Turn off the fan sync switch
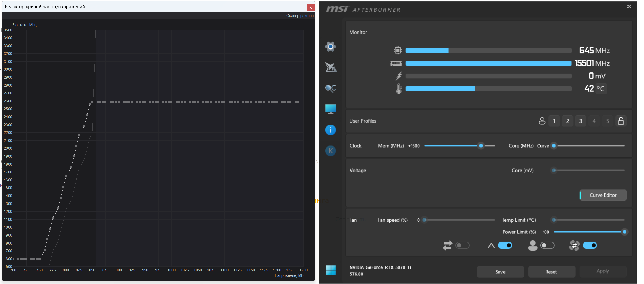 (x=590, y=245)
